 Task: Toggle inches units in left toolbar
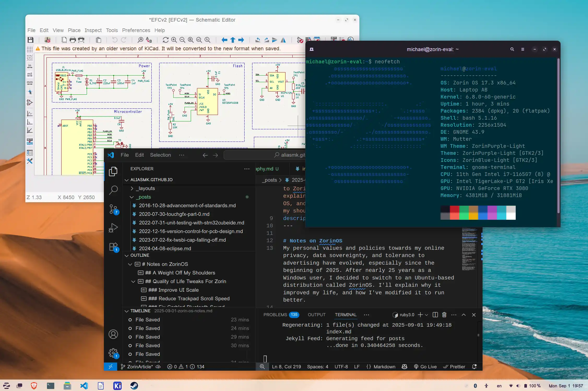pyautogui.click(x=30, y=66)
